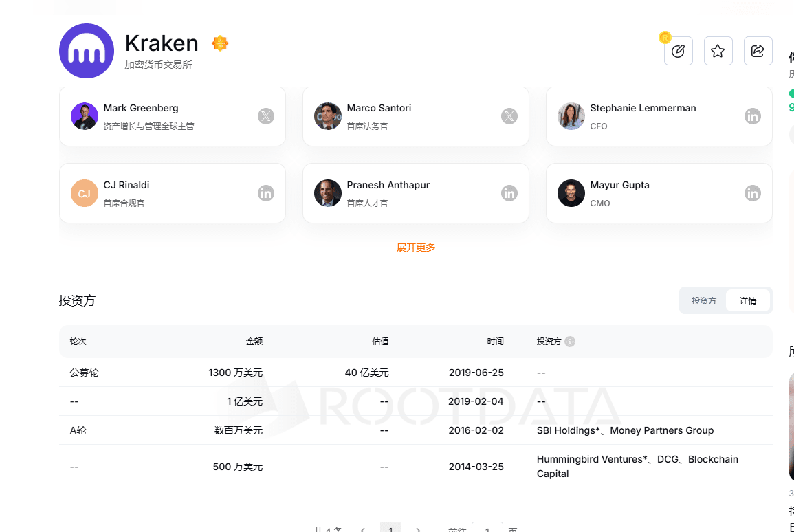
Task: Click the info icon next to 投资方 column
Action: tap(570, 342)
